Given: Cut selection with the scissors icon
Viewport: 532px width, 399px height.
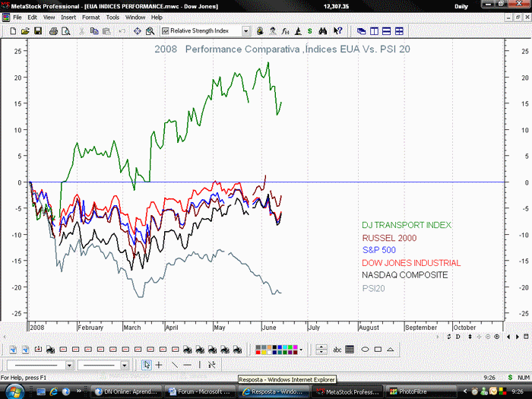Looking at the screenshot, I should tap(81, 31).
